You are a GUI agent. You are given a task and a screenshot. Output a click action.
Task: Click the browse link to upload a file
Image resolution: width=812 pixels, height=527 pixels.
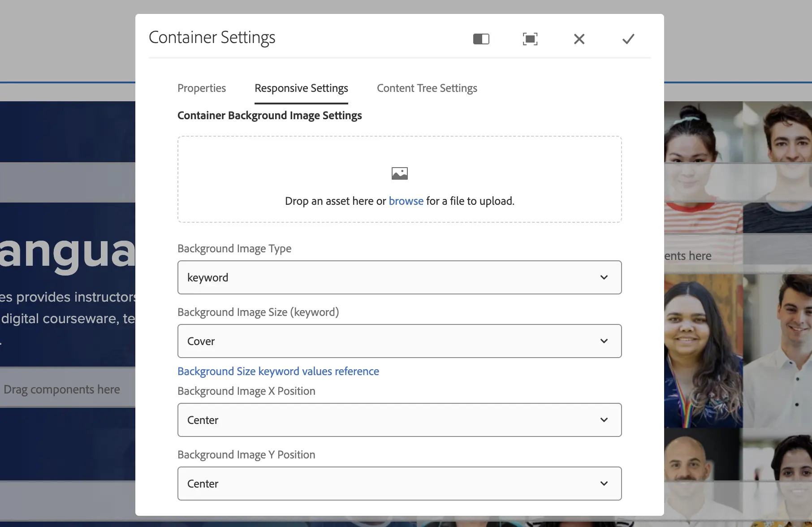pos(406,201)
